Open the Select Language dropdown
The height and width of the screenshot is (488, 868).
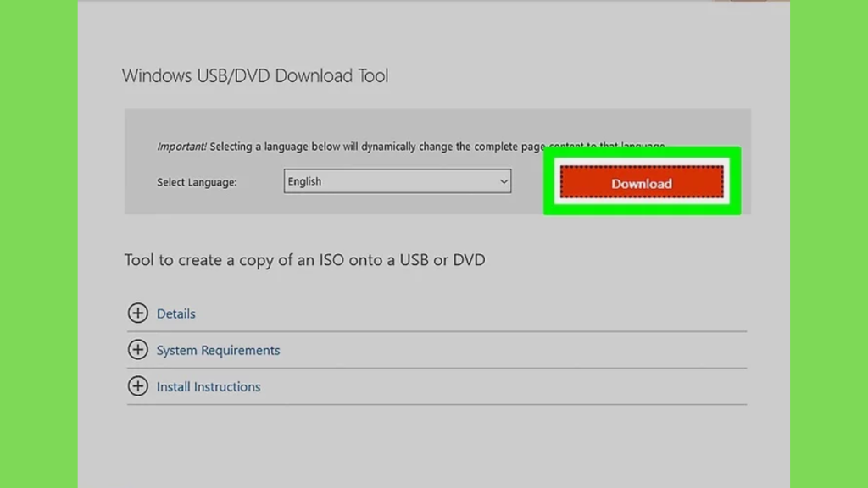[x=398, y=181]
